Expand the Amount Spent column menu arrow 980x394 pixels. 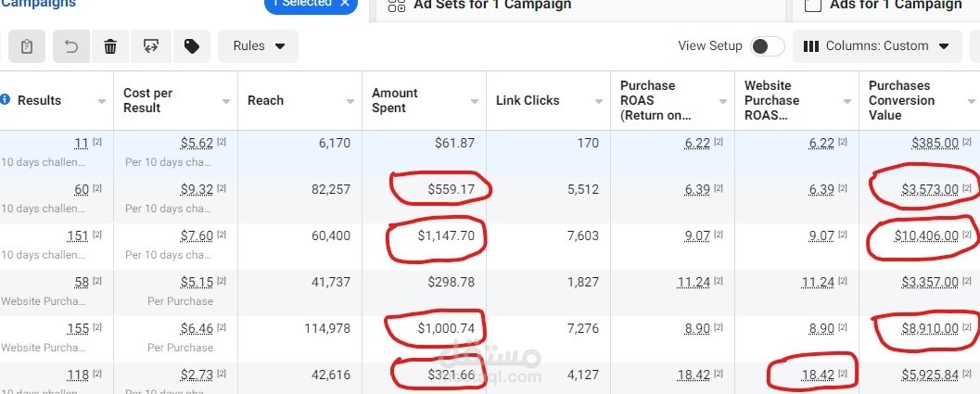(475, 101)
